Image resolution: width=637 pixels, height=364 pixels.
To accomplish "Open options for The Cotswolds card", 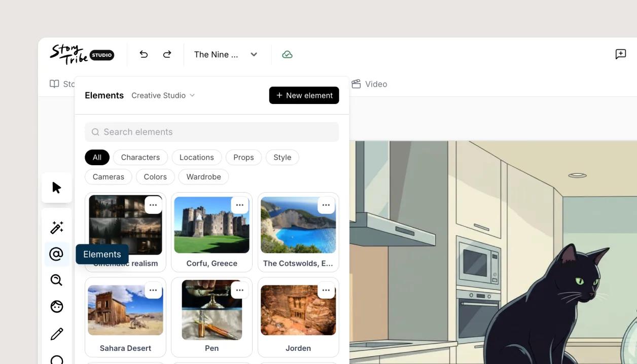I will point(326,205).
